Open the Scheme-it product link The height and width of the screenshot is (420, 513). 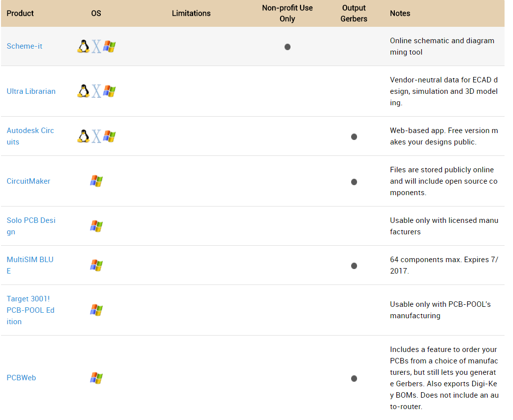point(24,46)
